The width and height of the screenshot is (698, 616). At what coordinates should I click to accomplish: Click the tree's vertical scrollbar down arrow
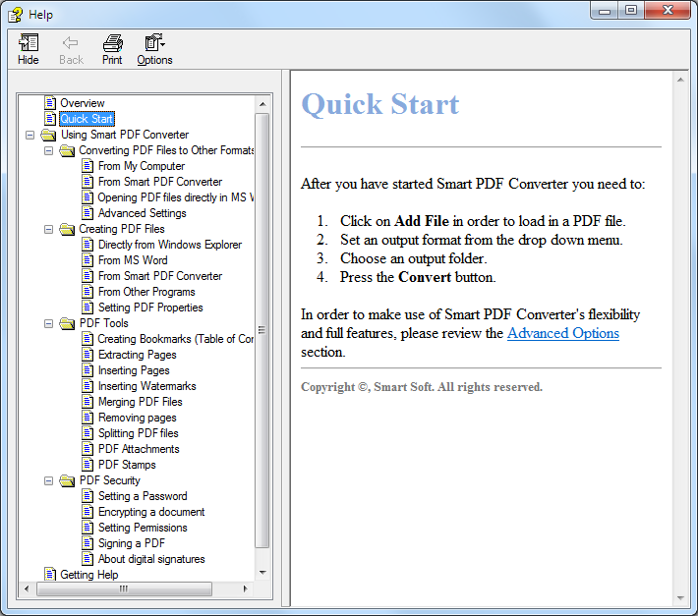[x=262, y=573]
